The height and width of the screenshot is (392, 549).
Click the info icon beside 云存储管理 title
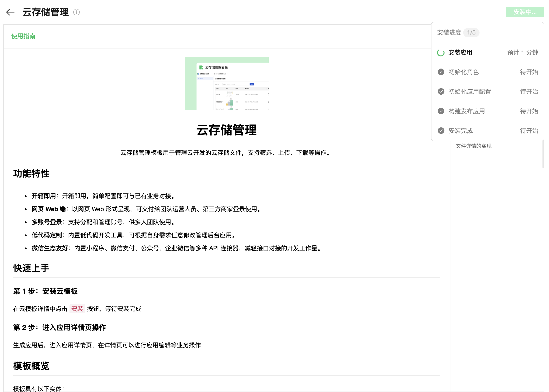(76, 12)
